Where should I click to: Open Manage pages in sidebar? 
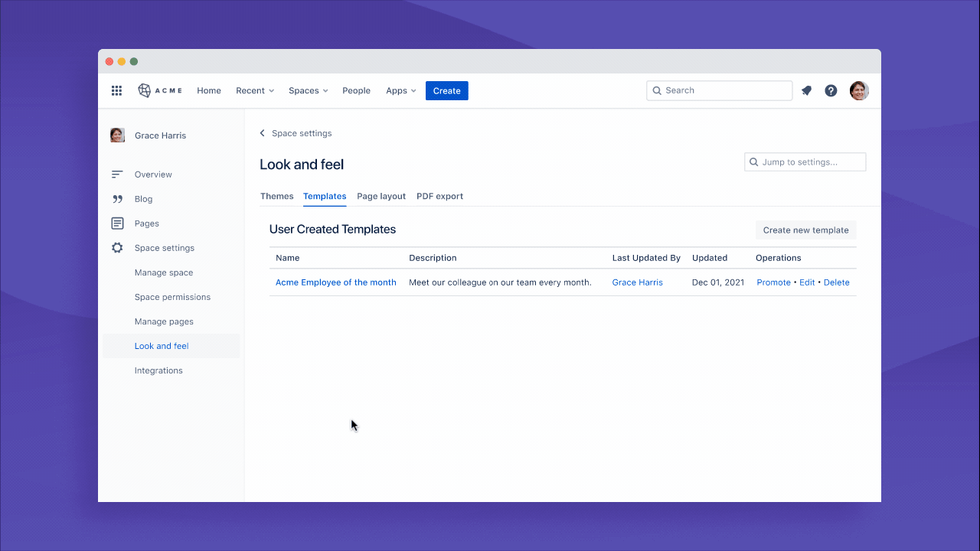click(164, 321)
